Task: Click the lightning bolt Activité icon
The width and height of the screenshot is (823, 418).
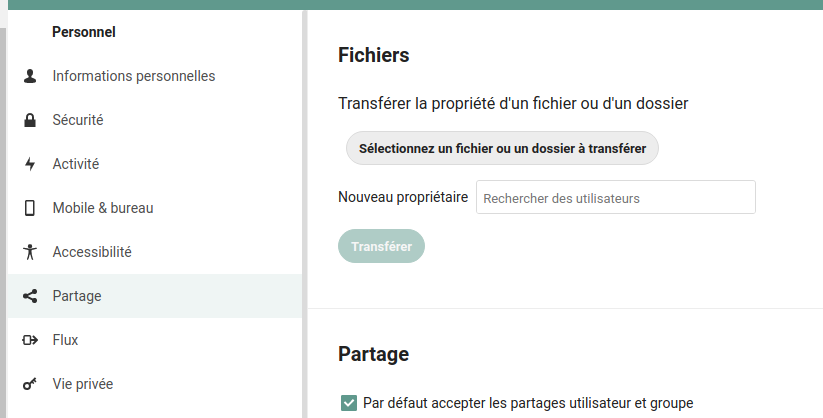Action: click(30, 164)
